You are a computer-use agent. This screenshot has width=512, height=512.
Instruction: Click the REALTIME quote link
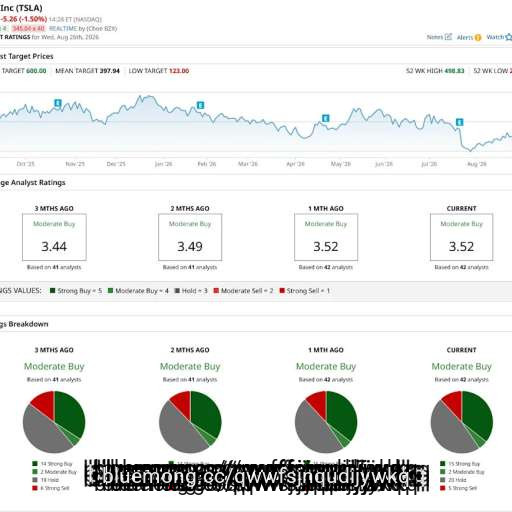pyautogui.click(x=63, y=29)
